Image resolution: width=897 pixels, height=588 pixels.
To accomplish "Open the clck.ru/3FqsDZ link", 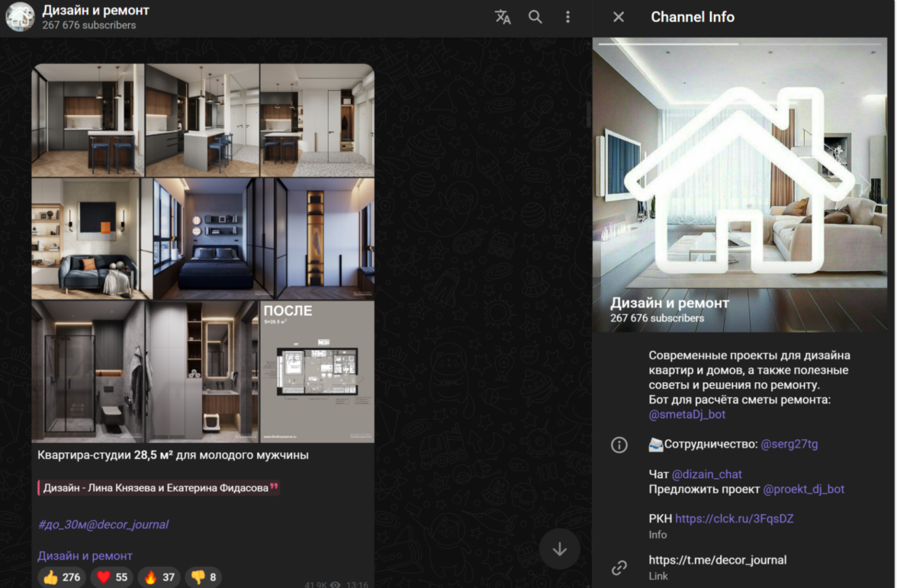I will click(x=734, y=519).
